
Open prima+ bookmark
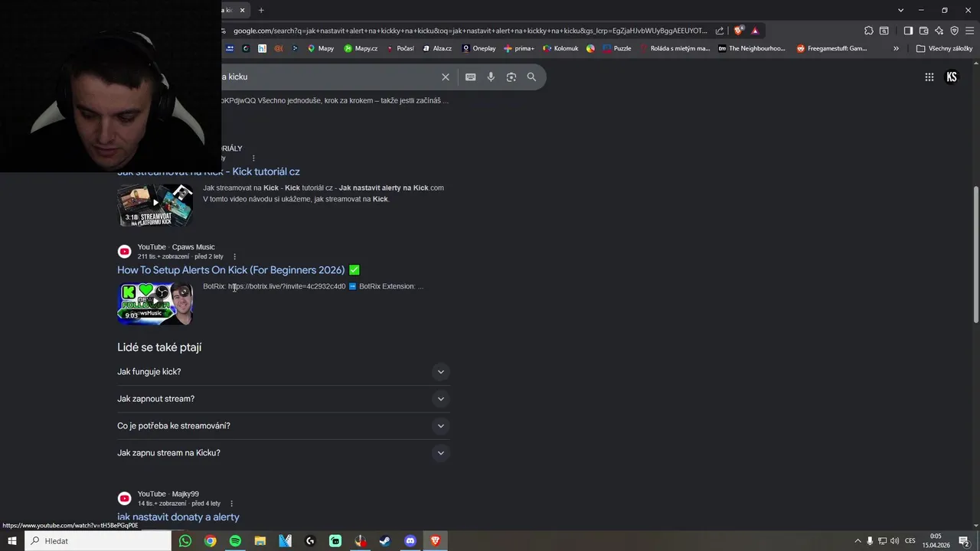pyautogui.click(x=519, y=48)
